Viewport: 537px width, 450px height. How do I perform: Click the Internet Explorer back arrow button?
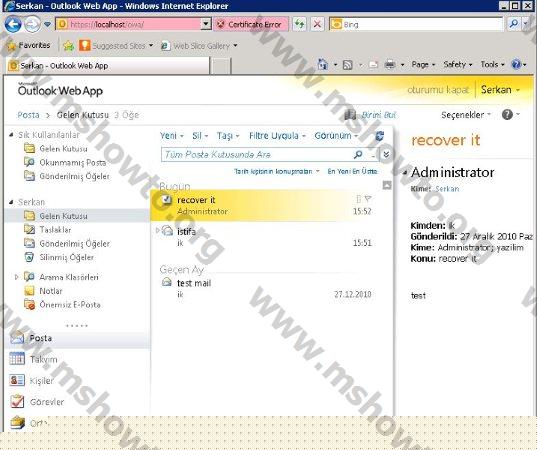coord(13,24)
